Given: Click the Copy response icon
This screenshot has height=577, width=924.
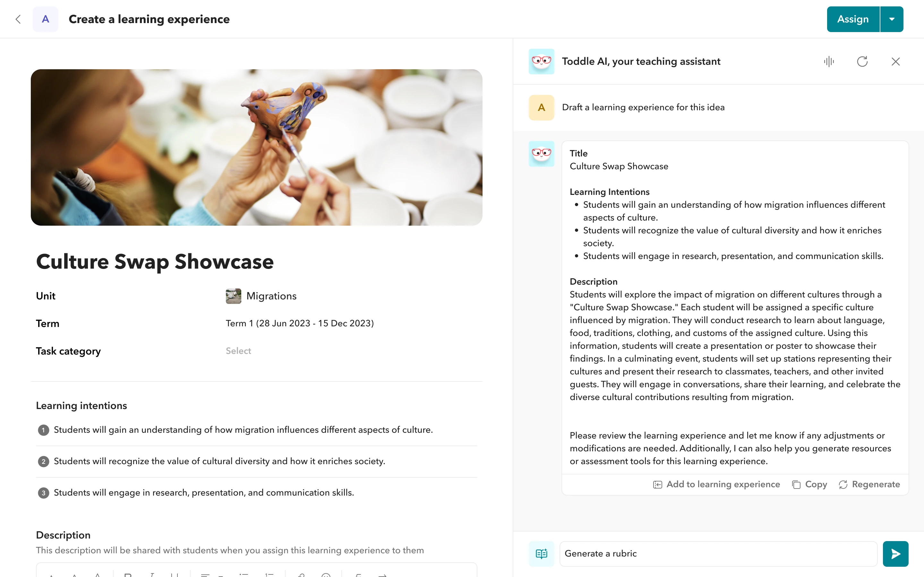Looking at the screenshot, I should coord(796,485).
